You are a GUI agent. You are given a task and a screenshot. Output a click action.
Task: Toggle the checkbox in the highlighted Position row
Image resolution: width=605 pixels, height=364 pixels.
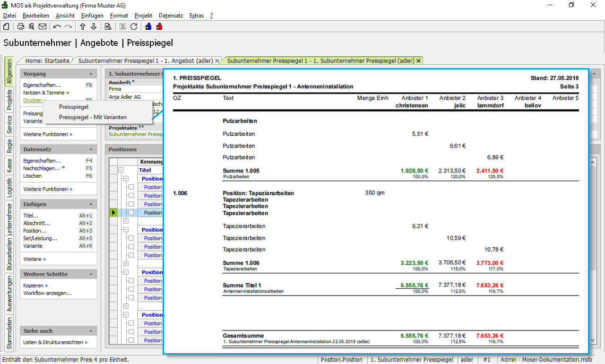pos(131,213)
